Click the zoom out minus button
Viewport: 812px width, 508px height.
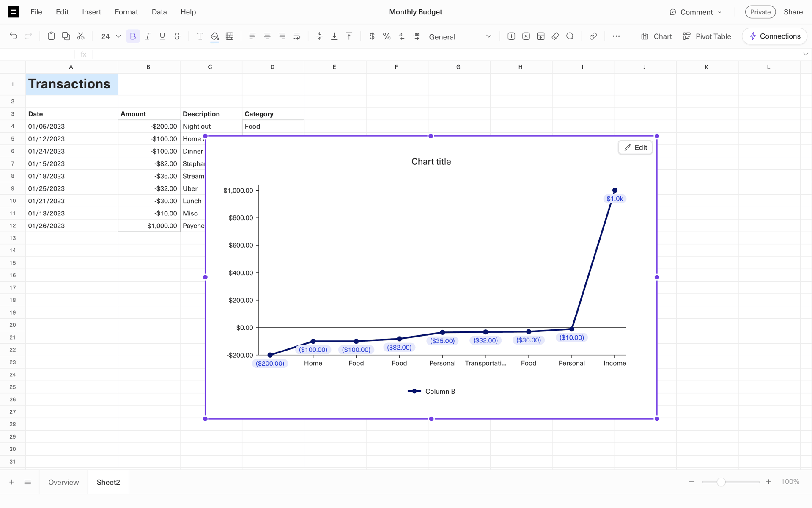(x=692, y=482)
